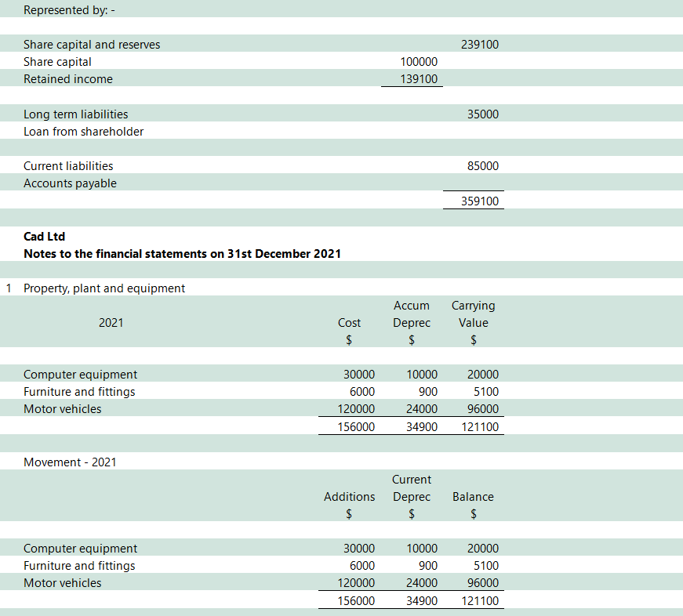Click the Current liabilities amount 85000
This screenshot has height=616, width=683.
(x=482, y=166)
